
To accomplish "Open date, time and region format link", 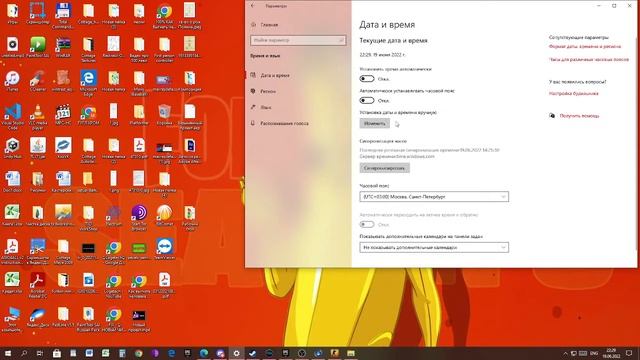I will tap(584, 47).
